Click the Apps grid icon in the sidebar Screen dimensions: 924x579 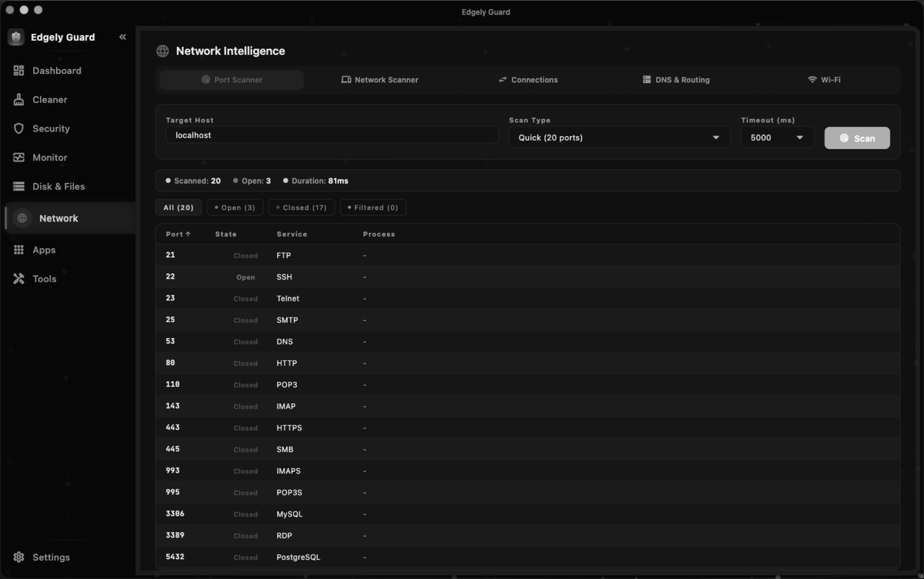[18, 250]
